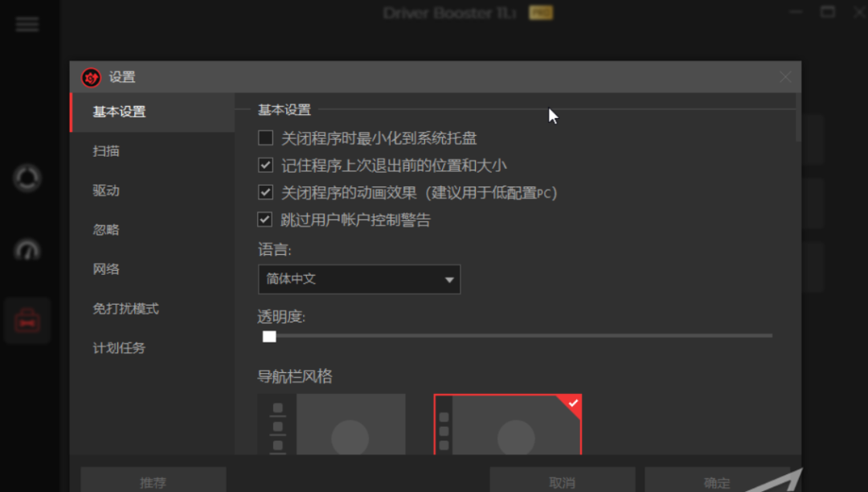Maximize the Driver Booster main window
Screen dimensions: 868x492
click(828, 11)
